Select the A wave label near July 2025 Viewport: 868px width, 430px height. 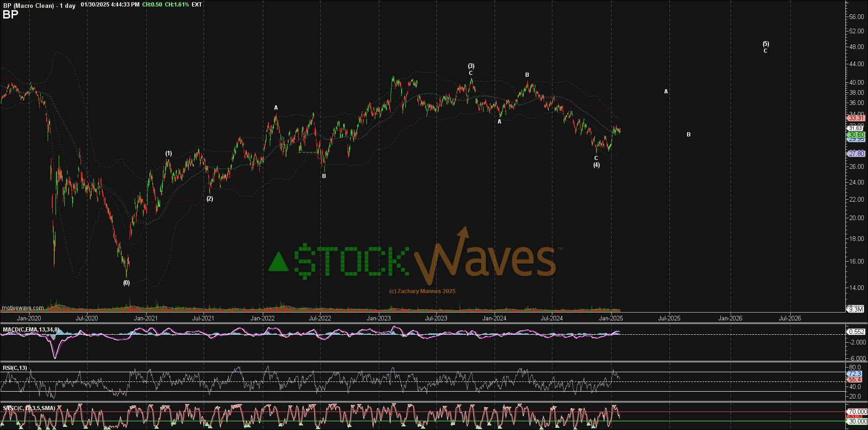[666, 92]
